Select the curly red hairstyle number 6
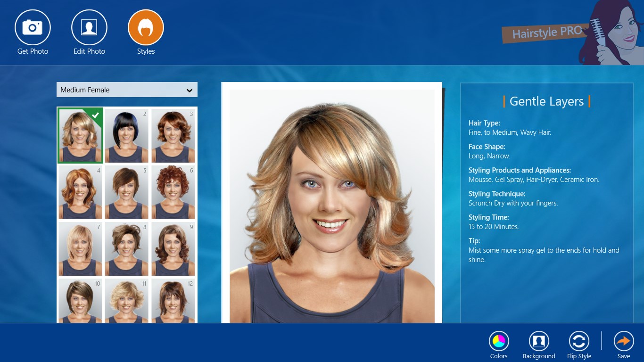Screen dimensions: 644x362 (173, 192)
